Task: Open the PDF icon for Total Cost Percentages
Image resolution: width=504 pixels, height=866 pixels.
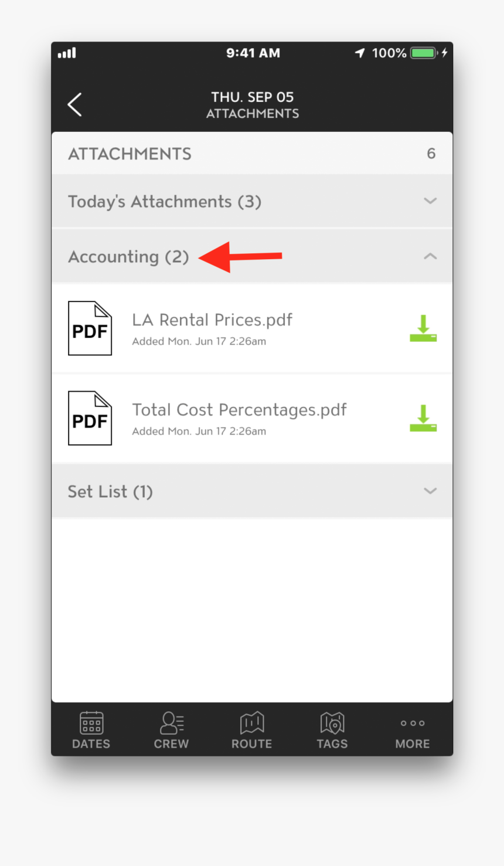Action: click(90, 418)
